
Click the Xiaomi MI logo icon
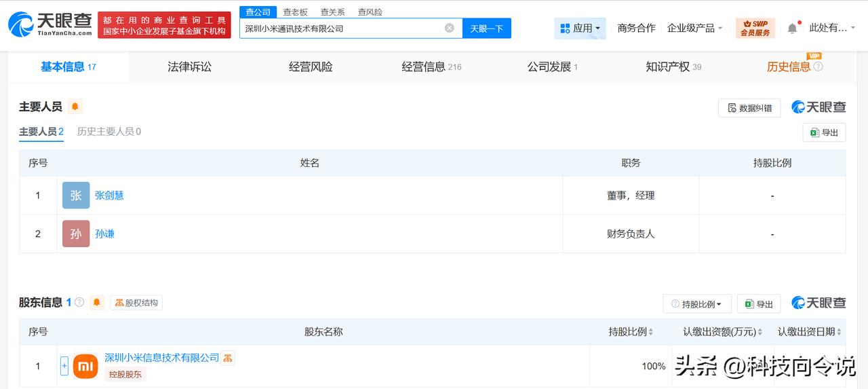point(85,366)
